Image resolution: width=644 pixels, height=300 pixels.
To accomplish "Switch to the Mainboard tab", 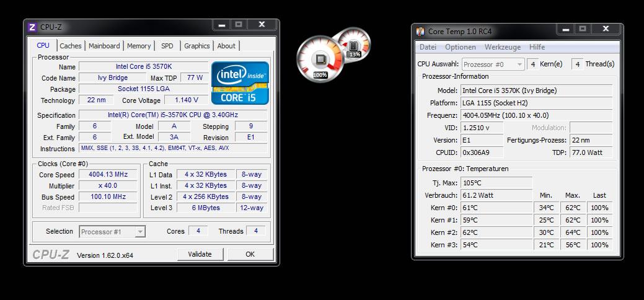I will 104,46.
